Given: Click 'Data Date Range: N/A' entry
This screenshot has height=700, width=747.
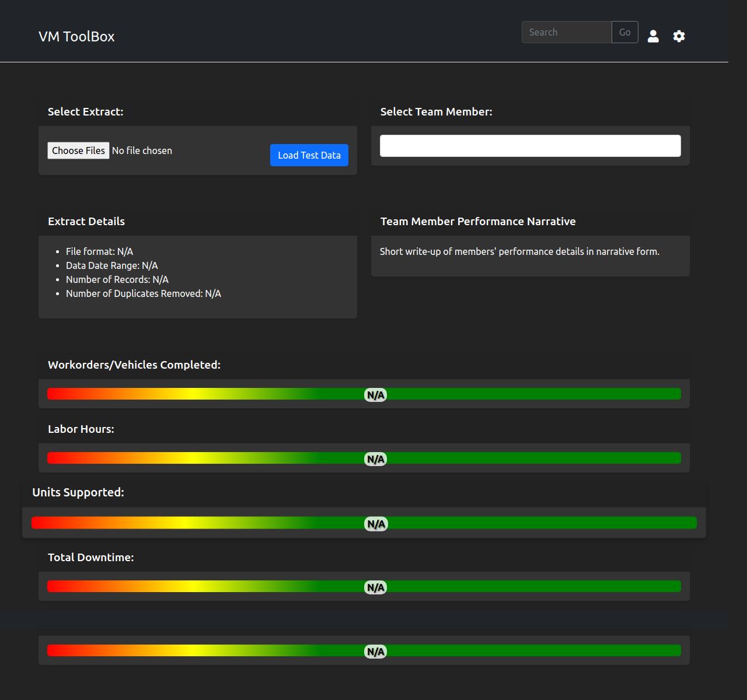Looking at the screenshot, I should pos(112,265).
